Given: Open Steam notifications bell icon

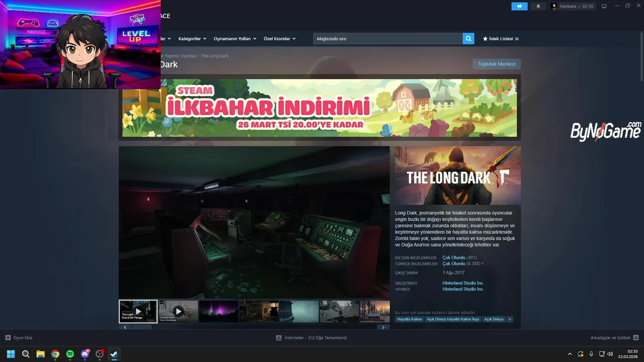Looking at the screenshot, I should point(538,6).
